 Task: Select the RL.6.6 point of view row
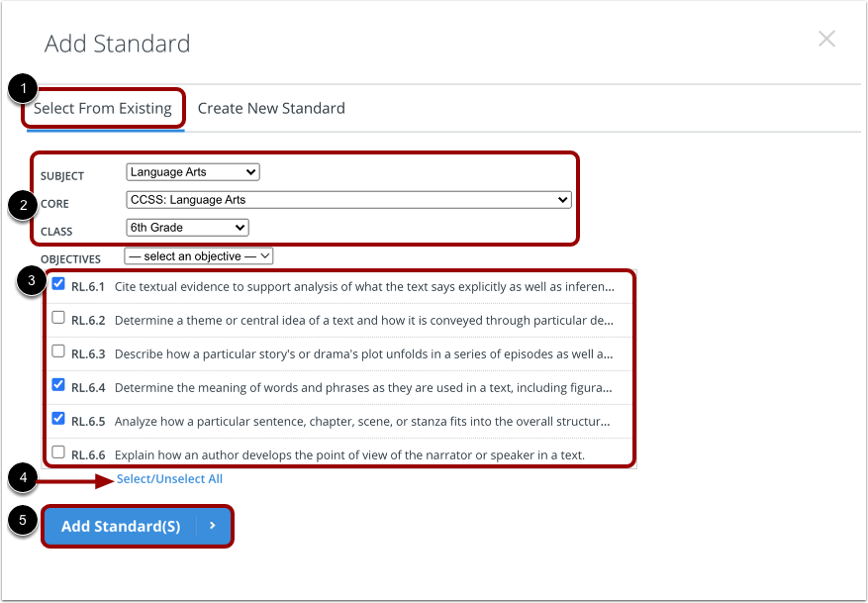point(346,452)
